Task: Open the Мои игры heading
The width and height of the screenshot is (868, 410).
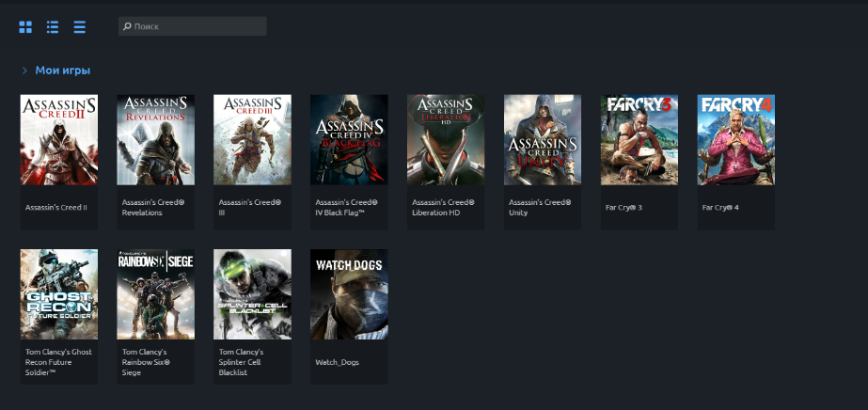Action: click(63, 71)
